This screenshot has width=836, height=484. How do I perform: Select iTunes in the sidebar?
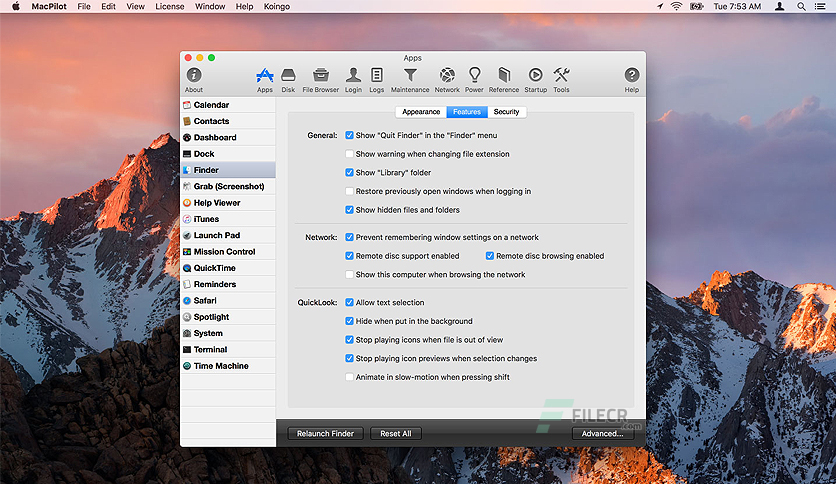point(228,219)
